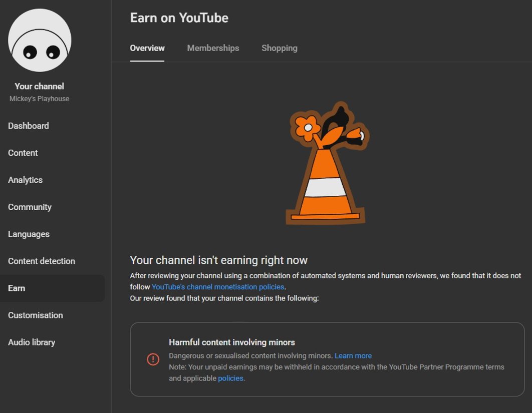
Task: Open Dashboard in the sidebar
Action: pyautogui.click(x=29, y=126)
